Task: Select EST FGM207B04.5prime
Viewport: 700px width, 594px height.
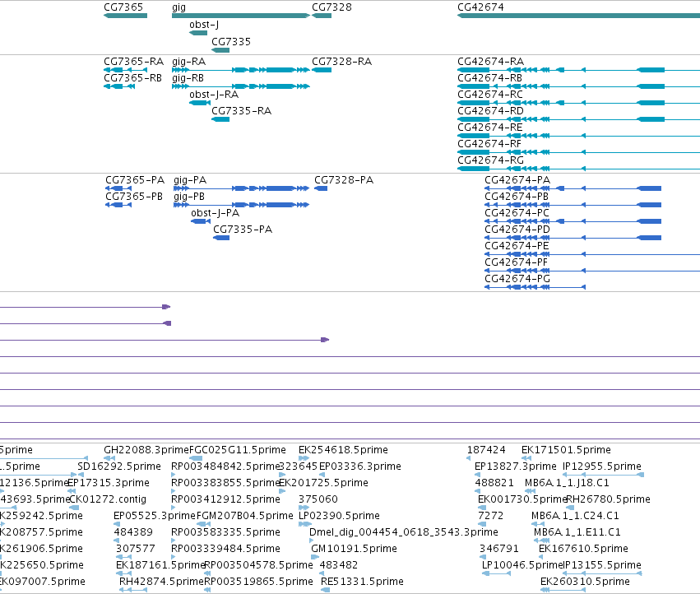Action: click(203, 524)
